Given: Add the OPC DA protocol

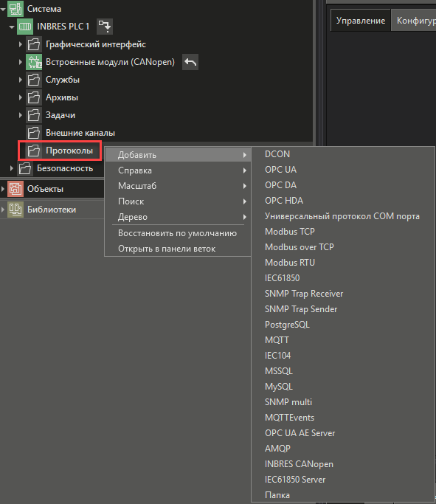Looking at the screenshot, I should 343,185.
